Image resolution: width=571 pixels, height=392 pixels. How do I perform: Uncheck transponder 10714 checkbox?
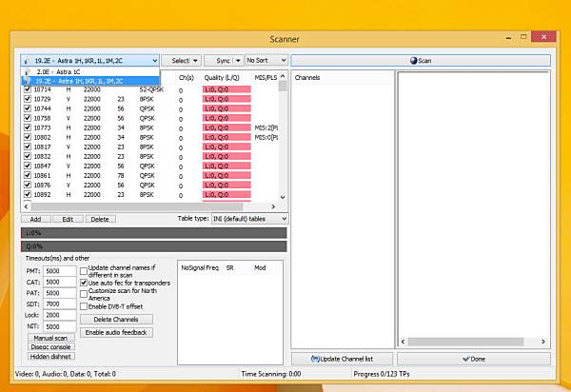pos(28,89)
